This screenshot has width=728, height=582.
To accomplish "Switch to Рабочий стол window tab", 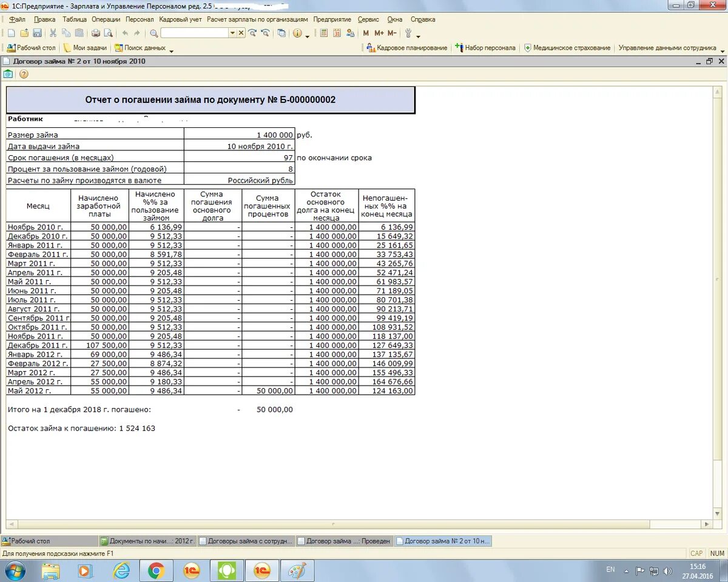I will click(49, 541).
